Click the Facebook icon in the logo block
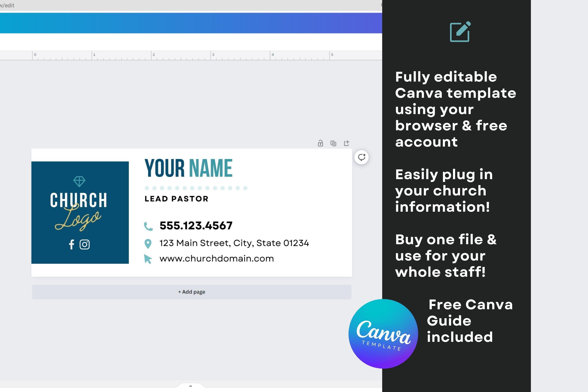Screen dimensions: 588x392 (72, 244)
